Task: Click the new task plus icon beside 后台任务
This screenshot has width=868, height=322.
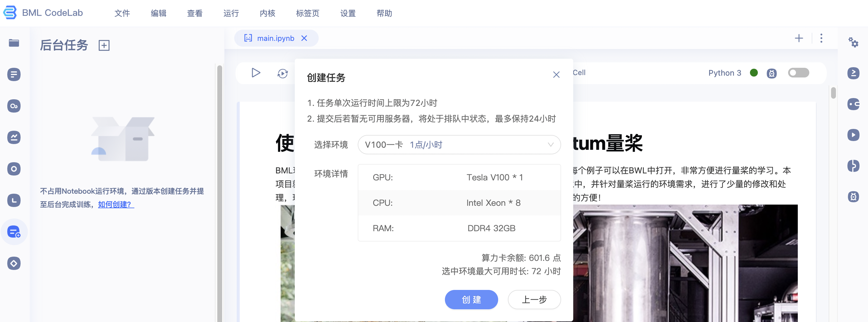Action: tap(104, 45)
